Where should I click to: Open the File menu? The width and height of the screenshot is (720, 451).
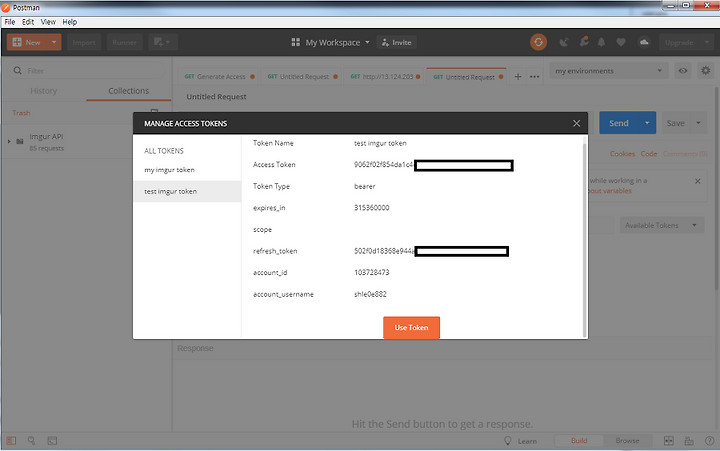point(10,22)
